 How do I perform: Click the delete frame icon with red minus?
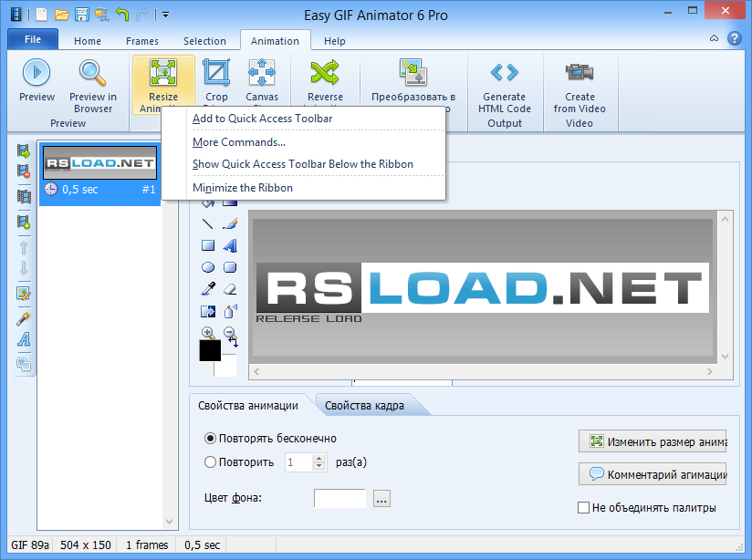pos(24,171)
